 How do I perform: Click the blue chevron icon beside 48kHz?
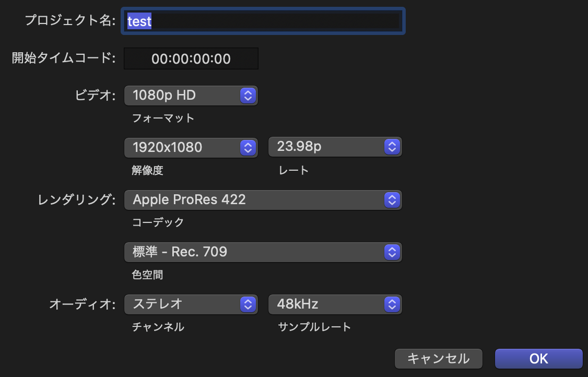[x=392, y=304]
